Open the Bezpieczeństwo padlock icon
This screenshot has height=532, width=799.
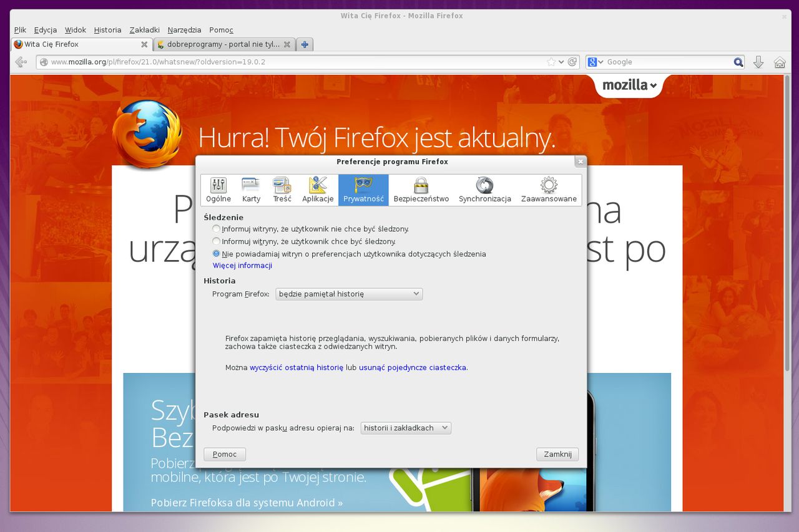point(421,185)
